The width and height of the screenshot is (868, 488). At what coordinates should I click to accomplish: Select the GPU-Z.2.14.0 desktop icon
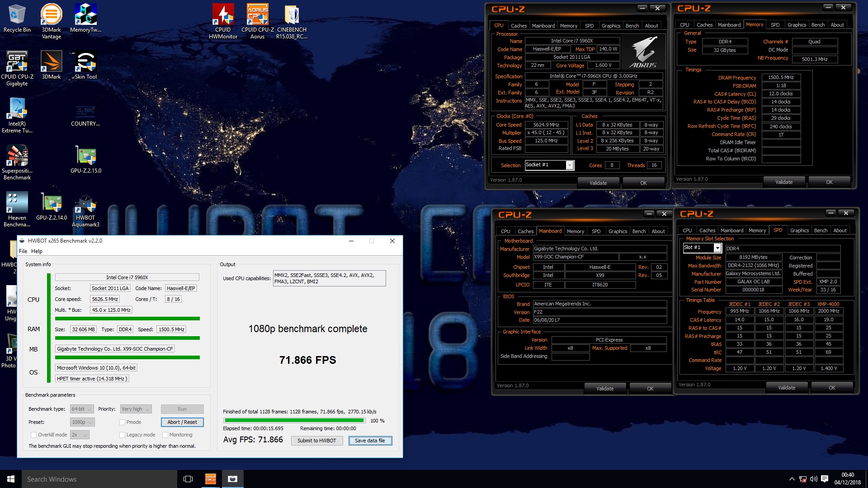(x=51, y=206)
